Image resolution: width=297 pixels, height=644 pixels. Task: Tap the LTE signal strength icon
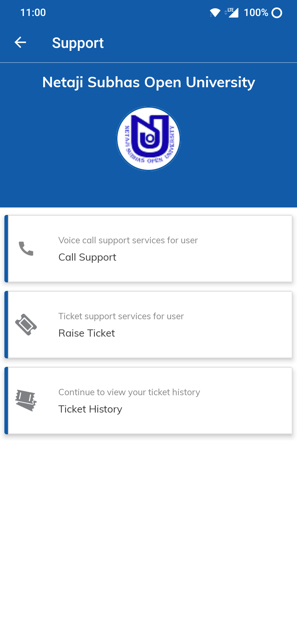pyautogui.click(x=232, y=13)
